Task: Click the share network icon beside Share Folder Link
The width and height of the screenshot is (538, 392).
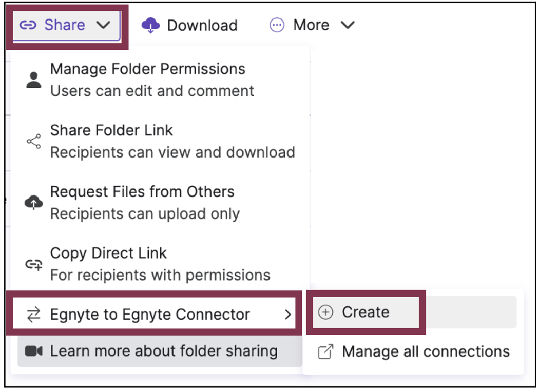Action: (33, 141)
